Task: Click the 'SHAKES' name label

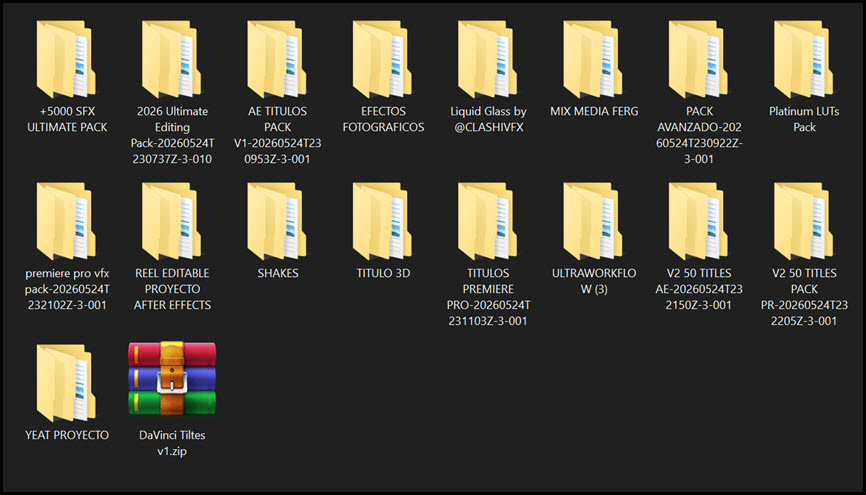Action: click(x=278, y=273)
